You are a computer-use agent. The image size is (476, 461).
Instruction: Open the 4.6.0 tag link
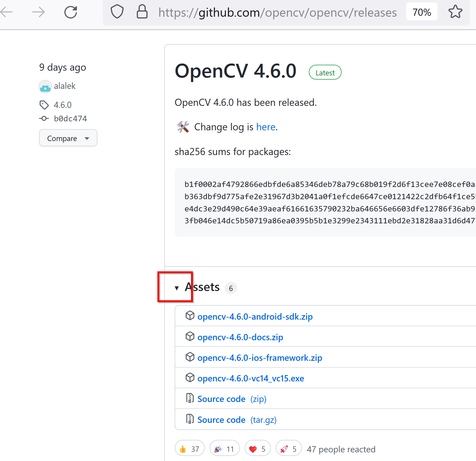pyautogui.click(x=63, y=105)
